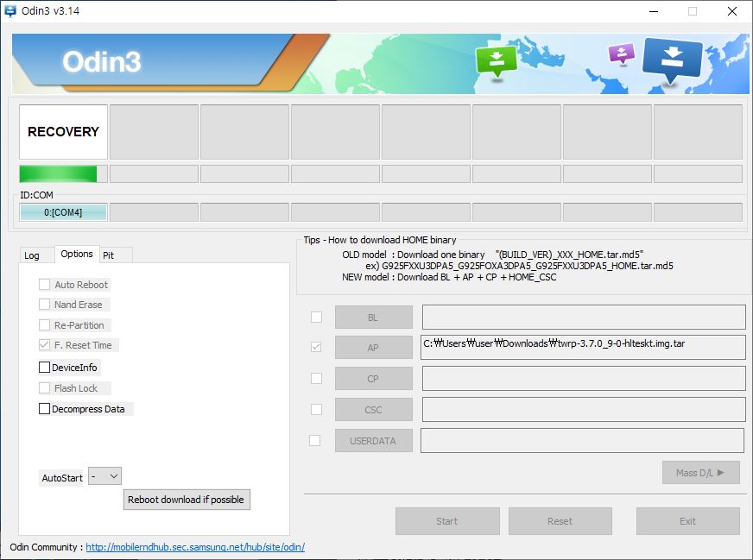
Task: Enable the Decompress Data checkbox
Action: (x=44, y=408)
